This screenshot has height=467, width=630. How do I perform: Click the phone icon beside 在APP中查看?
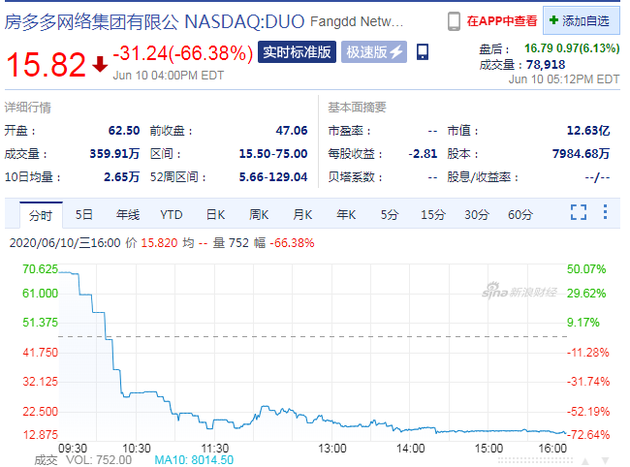pos(454,21)
